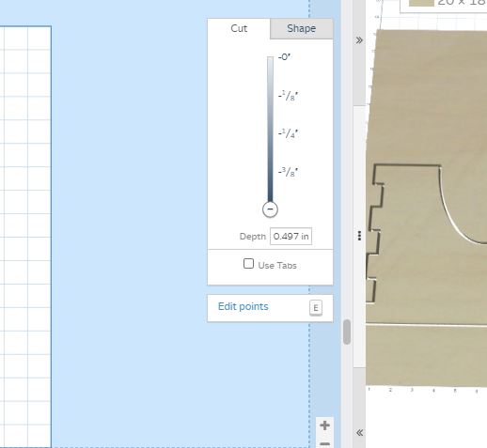Click the E shortcut key badge
The width and height of the screenshot is (487, 448).
(x=316, y=308)
